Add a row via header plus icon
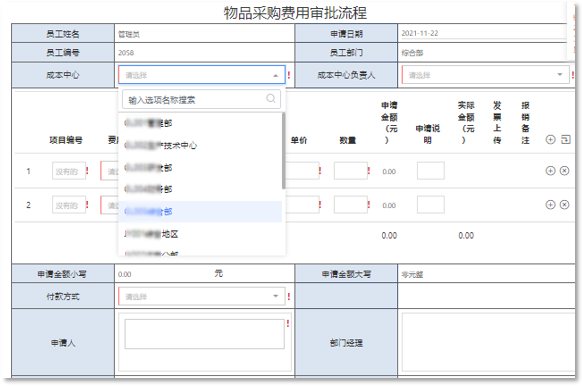The width and height of the screenshot is (582, 386). click(550, 140)
